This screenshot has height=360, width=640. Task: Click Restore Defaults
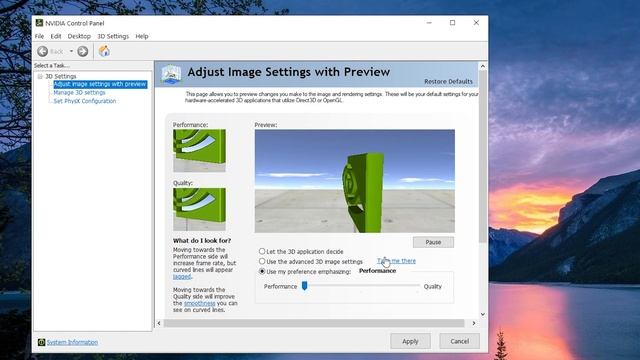tap(448, 82)
